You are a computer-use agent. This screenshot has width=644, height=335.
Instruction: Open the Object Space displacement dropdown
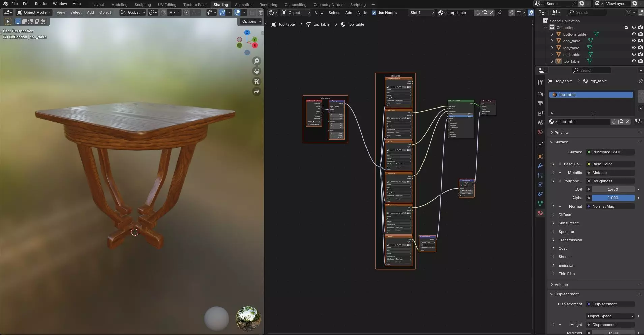(x=610, y=316)
